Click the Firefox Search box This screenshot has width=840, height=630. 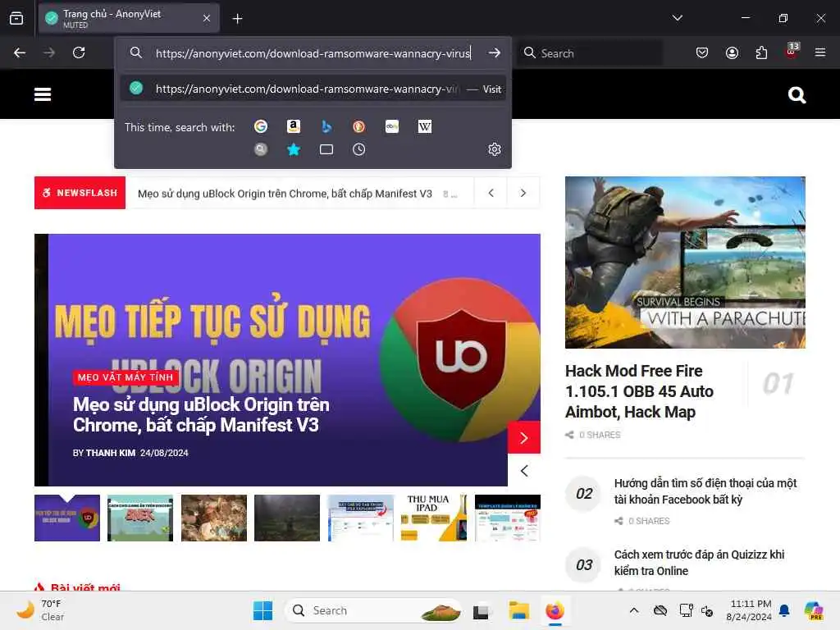coord(589,53)
